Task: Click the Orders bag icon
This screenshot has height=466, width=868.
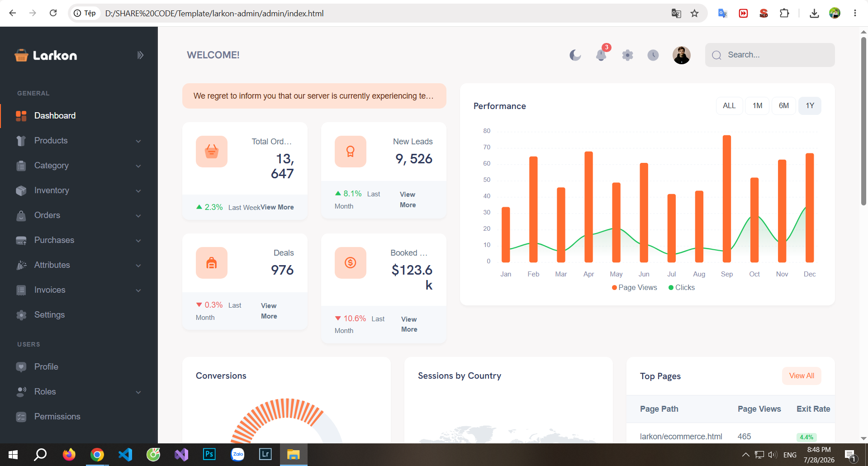Action: (x=21, y=215)
